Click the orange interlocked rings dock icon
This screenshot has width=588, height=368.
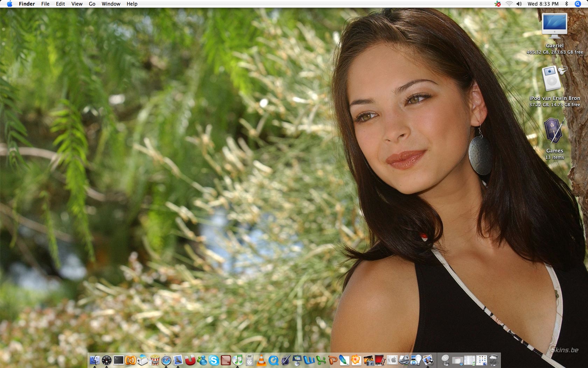(130, 360)
